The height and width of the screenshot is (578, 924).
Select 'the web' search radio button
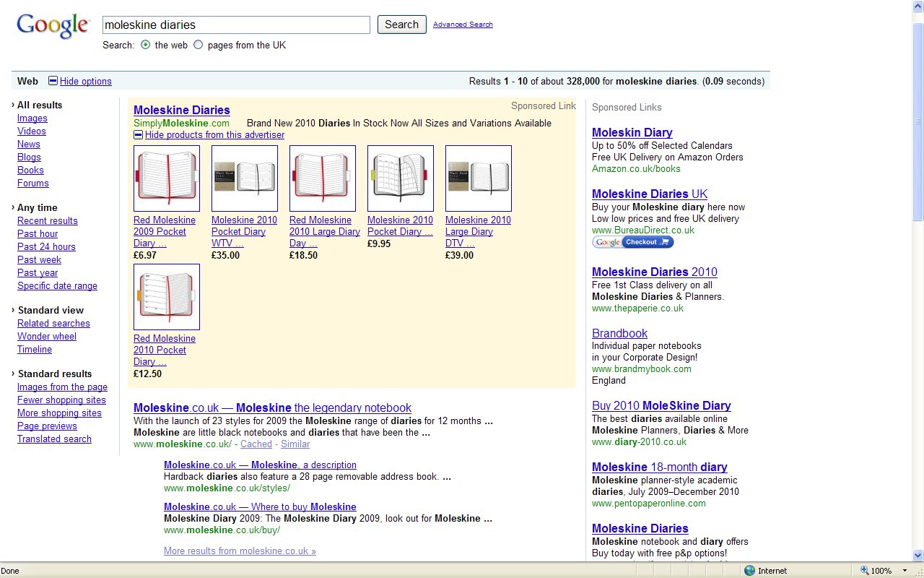[x=146, y=45]
